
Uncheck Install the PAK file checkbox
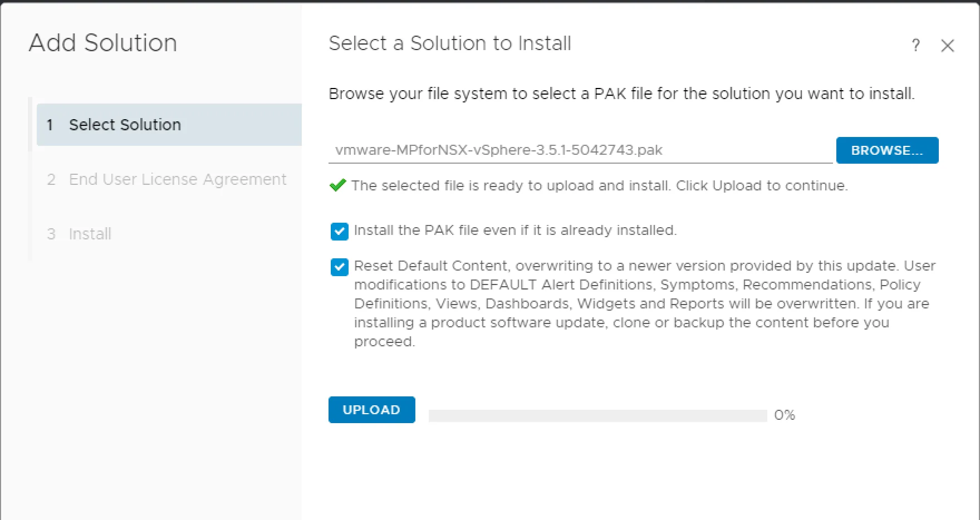pos(339,231)
